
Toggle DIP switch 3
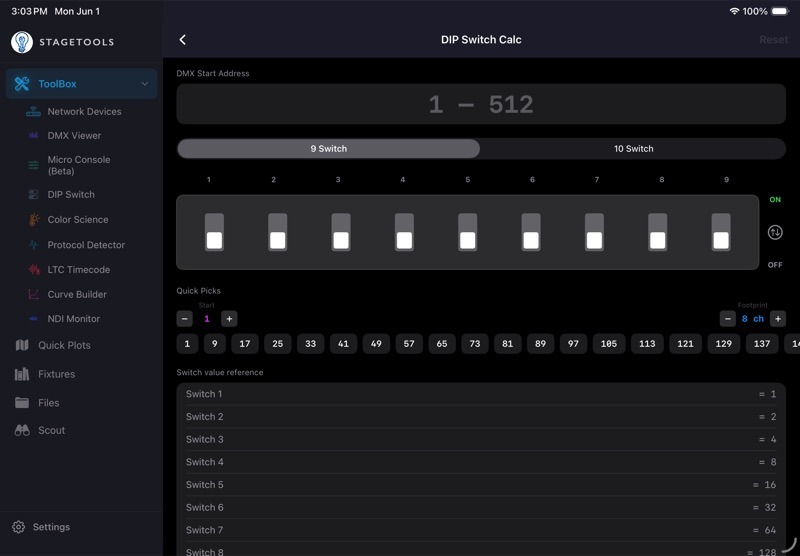click(x=341, y=232)
